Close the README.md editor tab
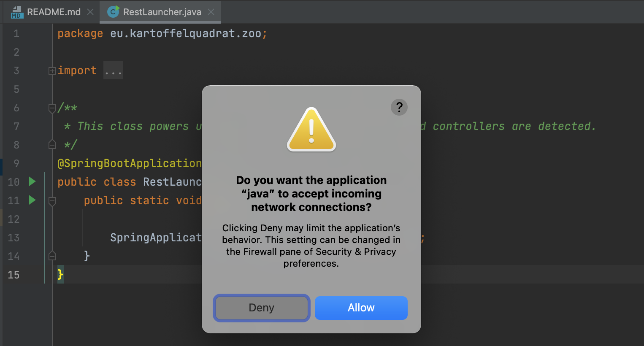This screenshot has width=644, height=346. [90, 12]
